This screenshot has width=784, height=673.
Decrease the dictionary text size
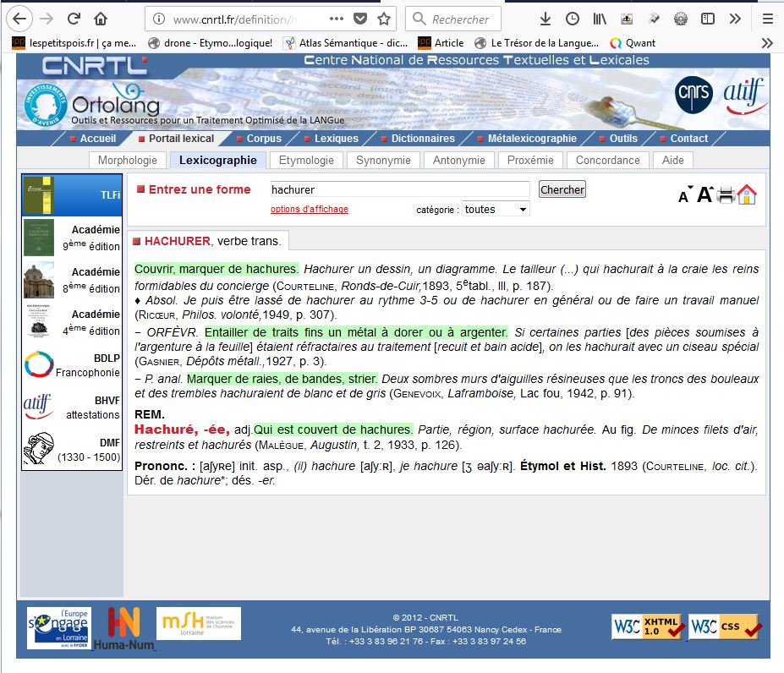(x=684, y=195)
